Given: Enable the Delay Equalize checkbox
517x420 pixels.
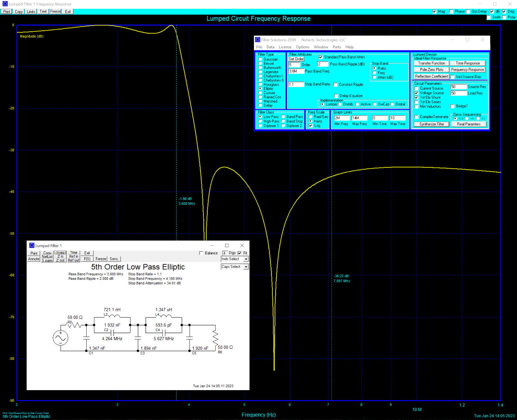Looking at the screenshot, I should pyautogui.click(x=336, y=96).
